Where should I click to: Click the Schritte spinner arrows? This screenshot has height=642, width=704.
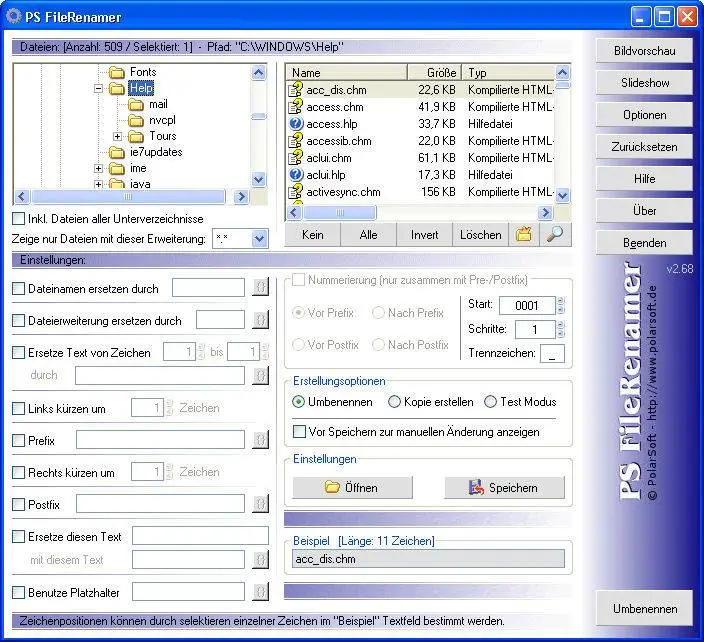click(560, 329)
